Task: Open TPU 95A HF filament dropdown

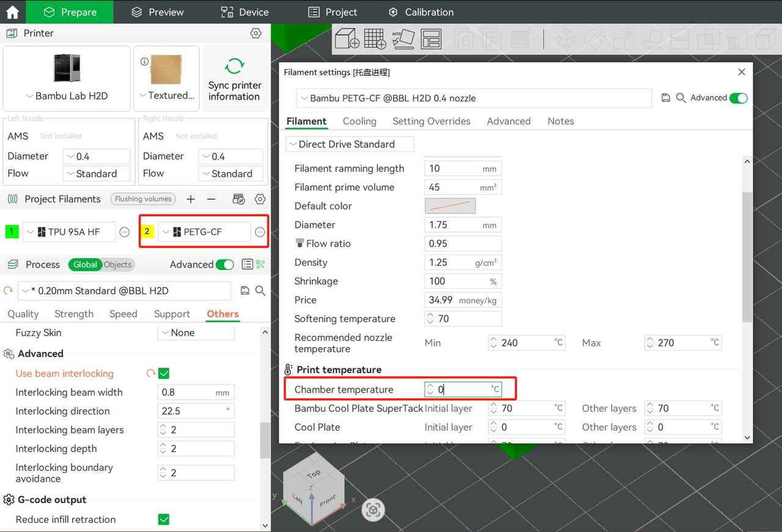Action: coord(69,232)
